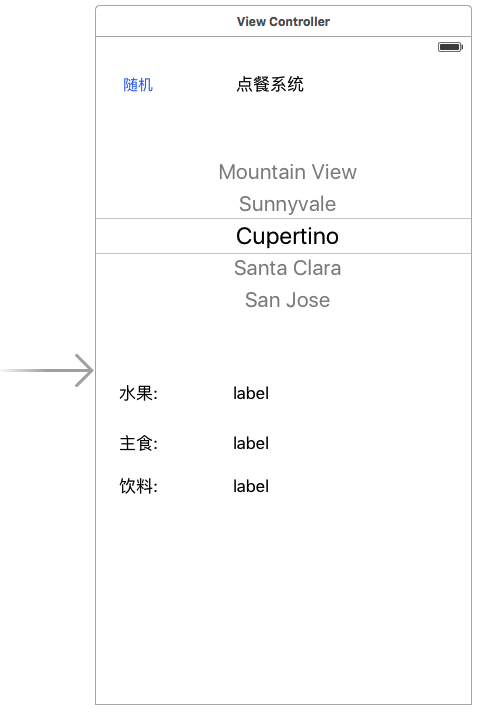This screenshot has width=498, height=726.
Task: Tap the blue 随机 button
Action: coord(138,85)
